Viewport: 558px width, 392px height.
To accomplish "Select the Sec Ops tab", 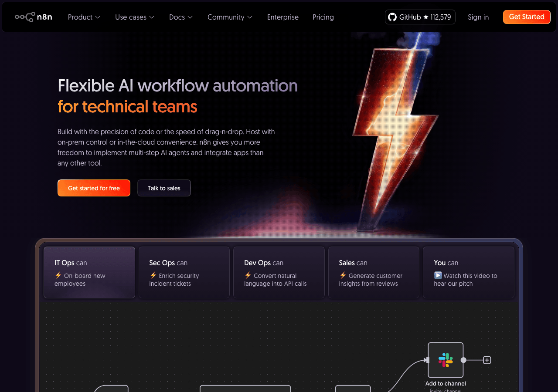I will pos(184,273).
